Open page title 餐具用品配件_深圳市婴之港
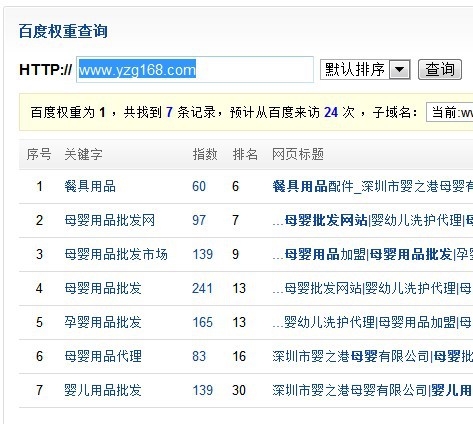473x424 pixels. (372, 186)
